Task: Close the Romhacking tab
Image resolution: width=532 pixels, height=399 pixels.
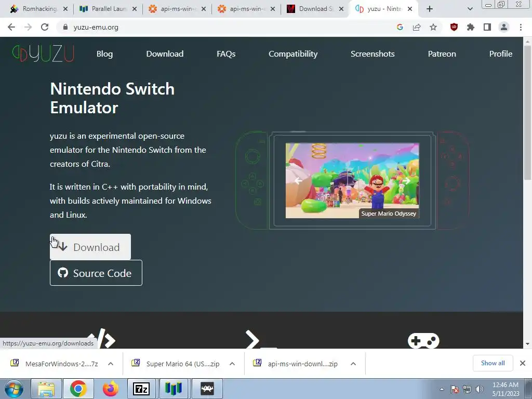Action: (65, 9)
